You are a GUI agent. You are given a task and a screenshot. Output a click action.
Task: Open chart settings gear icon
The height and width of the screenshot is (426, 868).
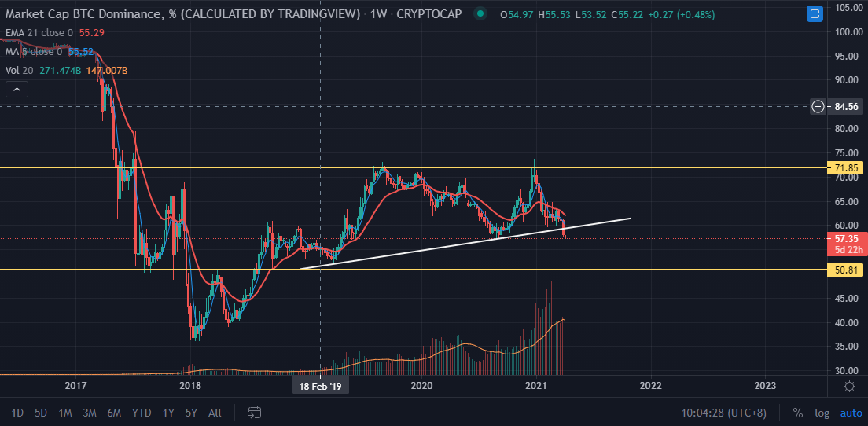coord(848,386)
